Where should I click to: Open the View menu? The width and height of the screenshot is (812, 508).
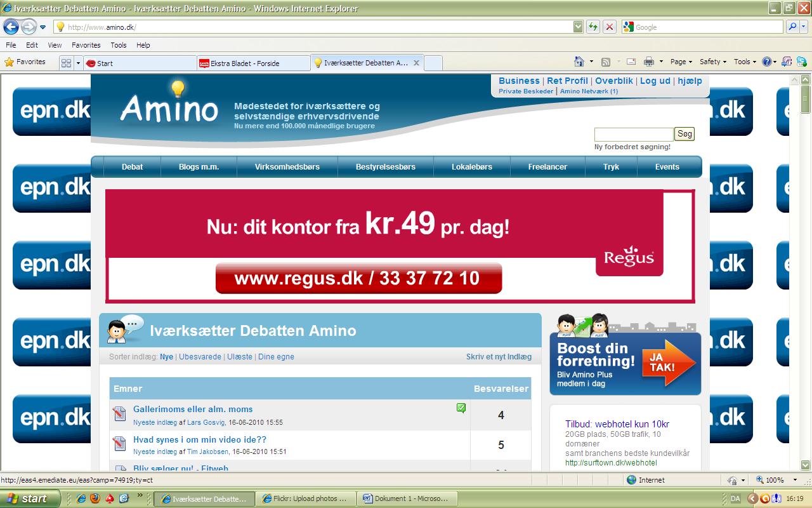pyautogui.click(x=55, y=45)
